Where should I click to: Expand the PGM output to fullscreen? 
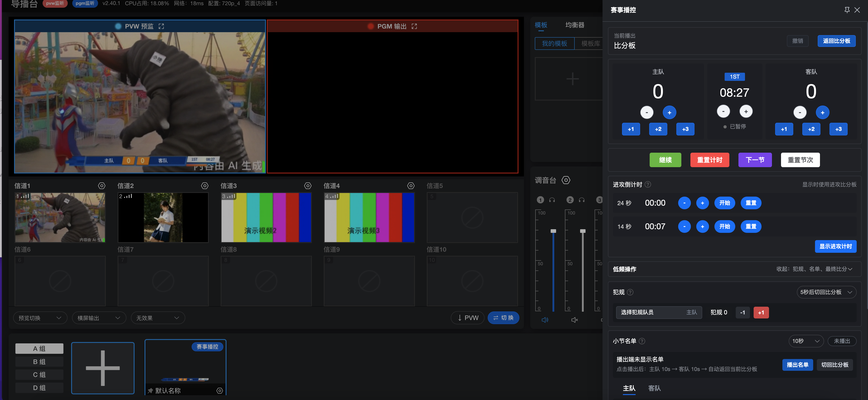coord(414,26)
